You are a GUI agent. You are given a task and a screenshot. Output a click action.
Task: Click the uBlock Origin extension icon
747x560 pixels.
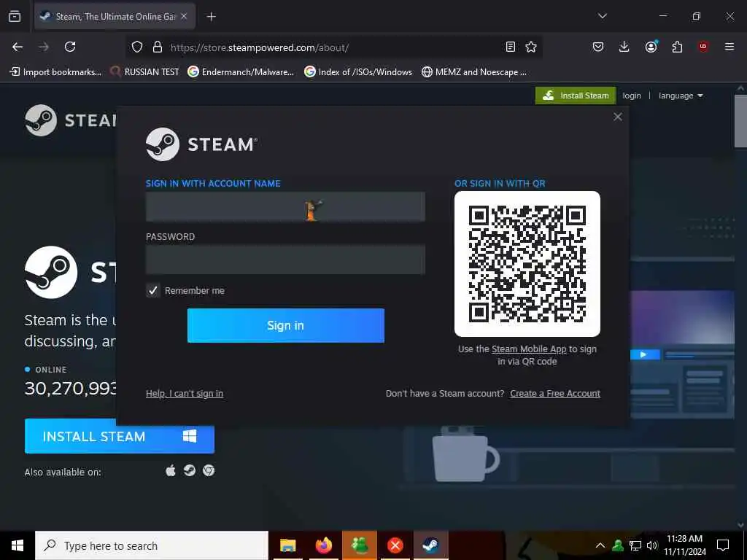703,47
